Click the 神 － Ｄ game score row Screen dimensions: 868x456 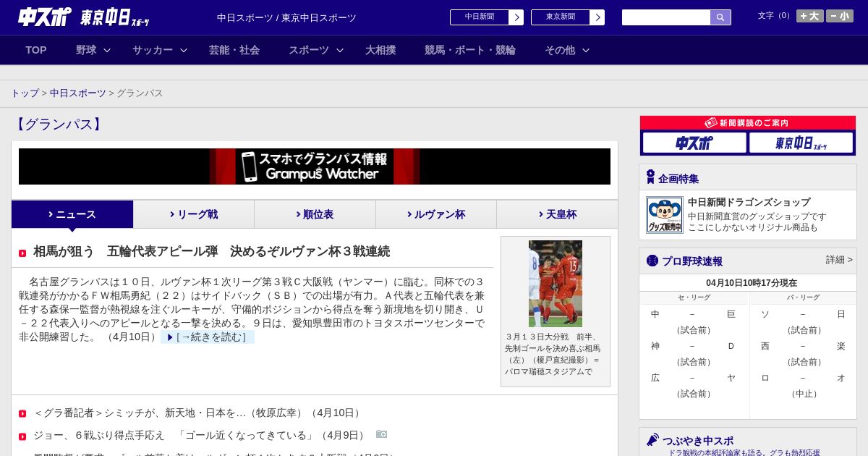[x=693, y=346]
